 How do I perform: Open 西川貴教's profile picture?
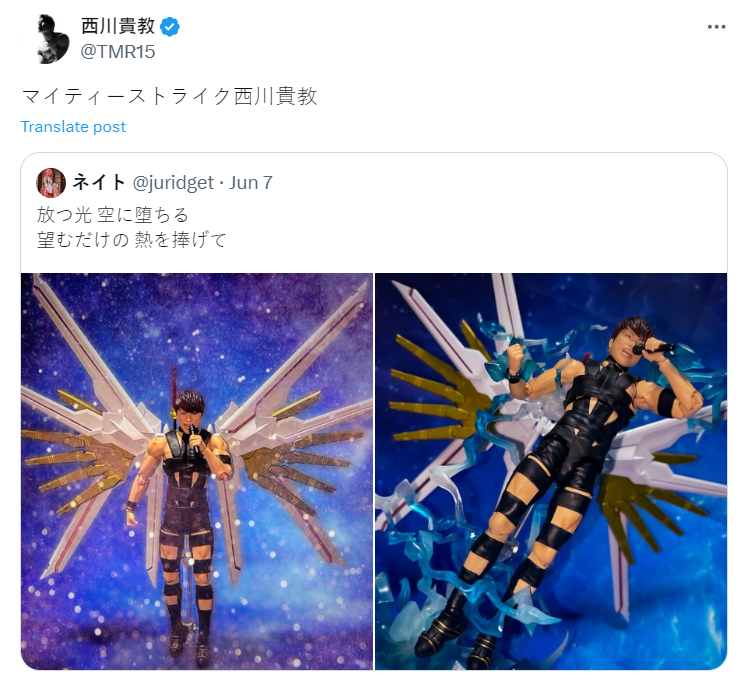pyautogui.click(x=50, y=39)
